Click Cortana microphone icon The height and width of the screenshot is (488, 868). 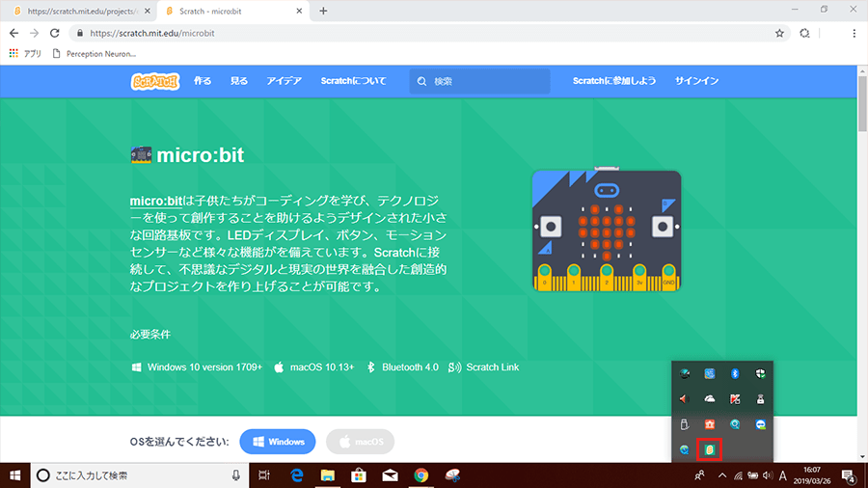coord(236,475)
